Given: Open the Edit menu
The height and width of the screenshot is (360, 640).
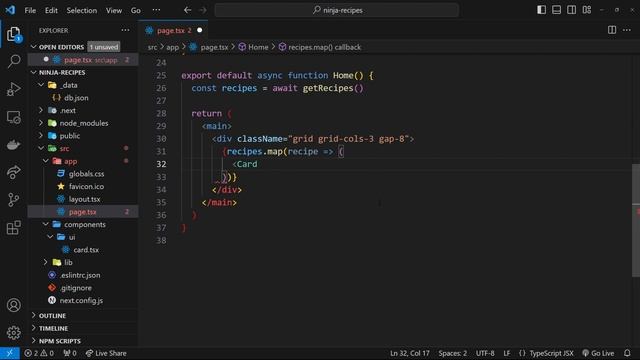Looking at the screenshot, I should click(51, 10).
